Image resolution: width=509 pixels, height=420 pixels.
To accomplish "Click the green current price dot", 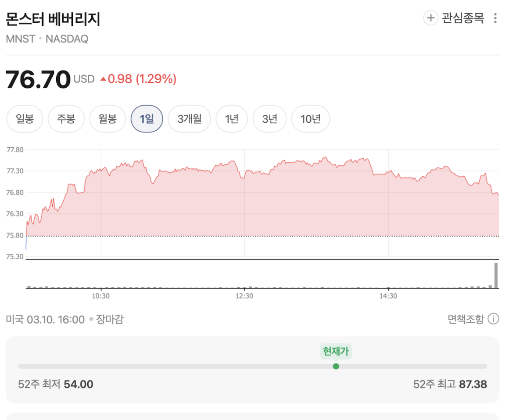I will [x=336, y=366].
